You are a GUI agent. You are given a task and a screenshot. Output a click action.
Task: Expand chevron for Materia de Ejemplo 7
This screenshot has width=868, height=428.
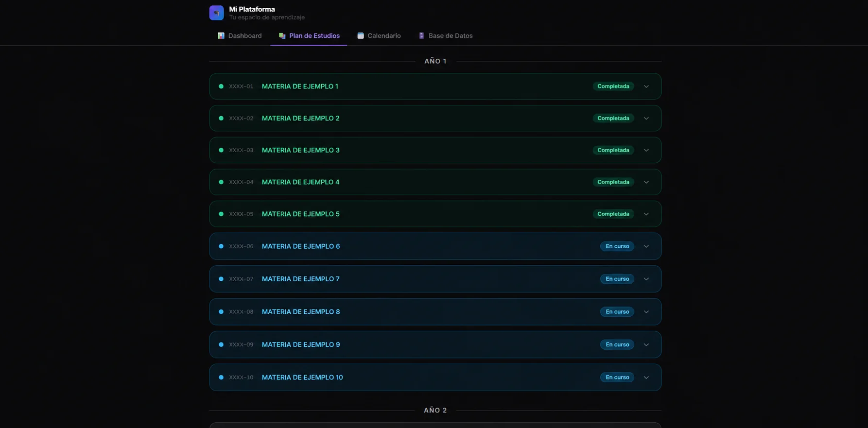(646, 279)
